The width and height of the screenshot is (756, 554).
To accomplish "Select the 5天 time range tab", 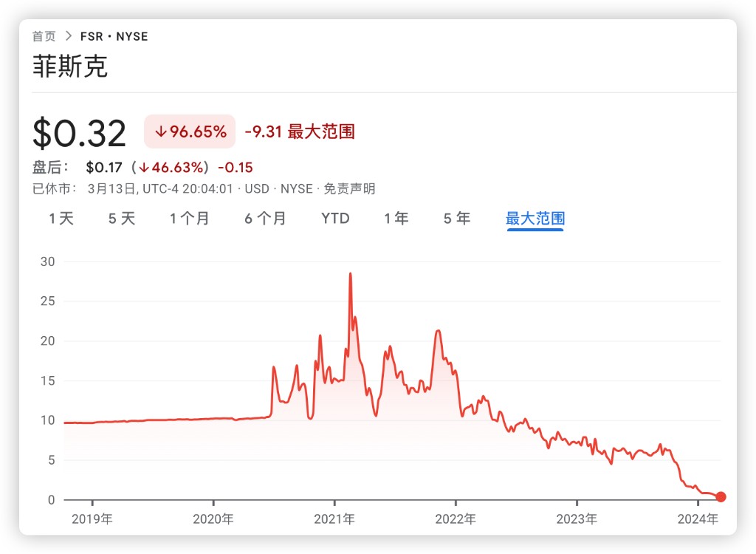I will (x=122, y=219).
